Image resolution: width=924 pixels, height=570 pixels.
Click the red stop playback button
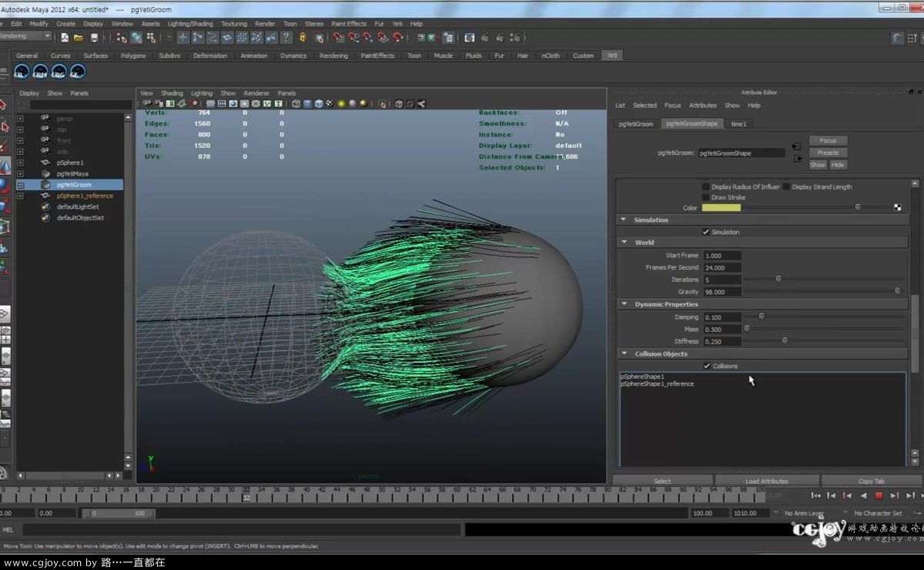click(879, 495)
